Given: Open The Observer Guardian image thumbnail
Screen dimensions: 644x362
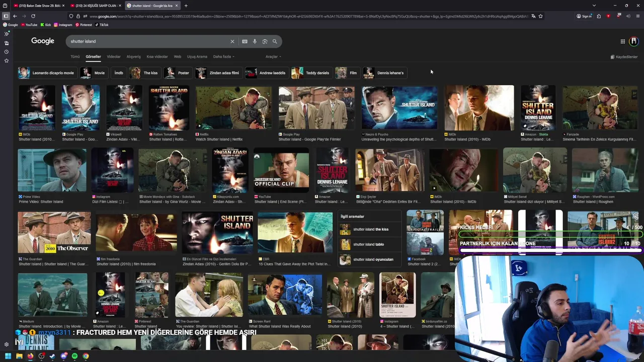Looking at the screenshot, I should (x=54, y=232).
